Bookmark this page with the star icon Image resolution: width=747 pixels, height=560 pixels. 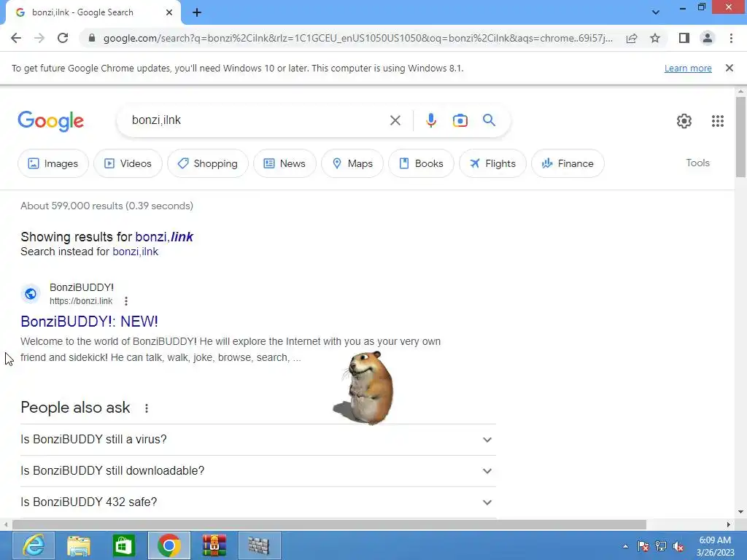655,38
